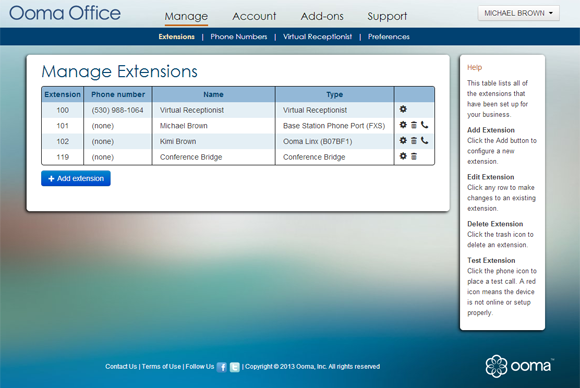
Task: Delete Conference Bridge extension with trash icon
Action: click(x=414, y=156)
